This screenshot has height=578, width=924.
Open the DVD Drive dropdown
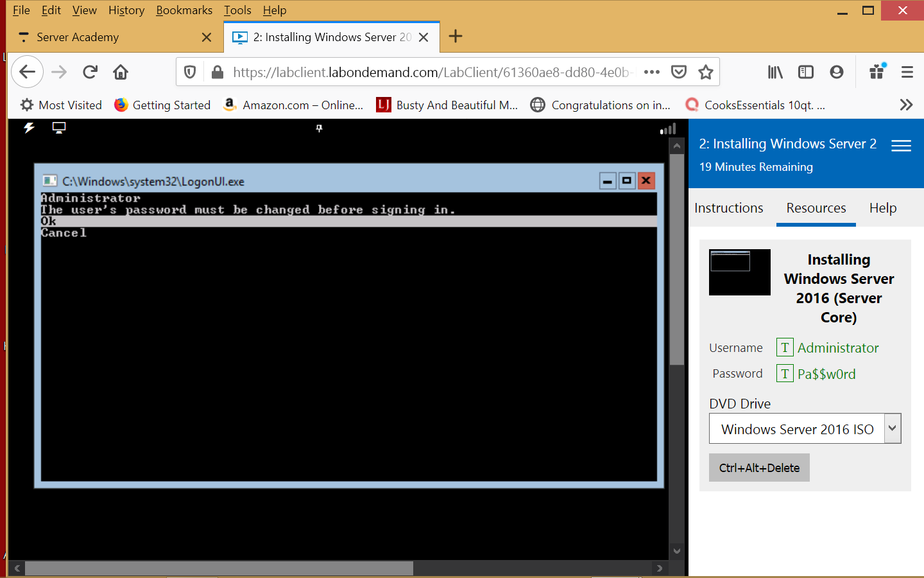(x=892, y=428)
